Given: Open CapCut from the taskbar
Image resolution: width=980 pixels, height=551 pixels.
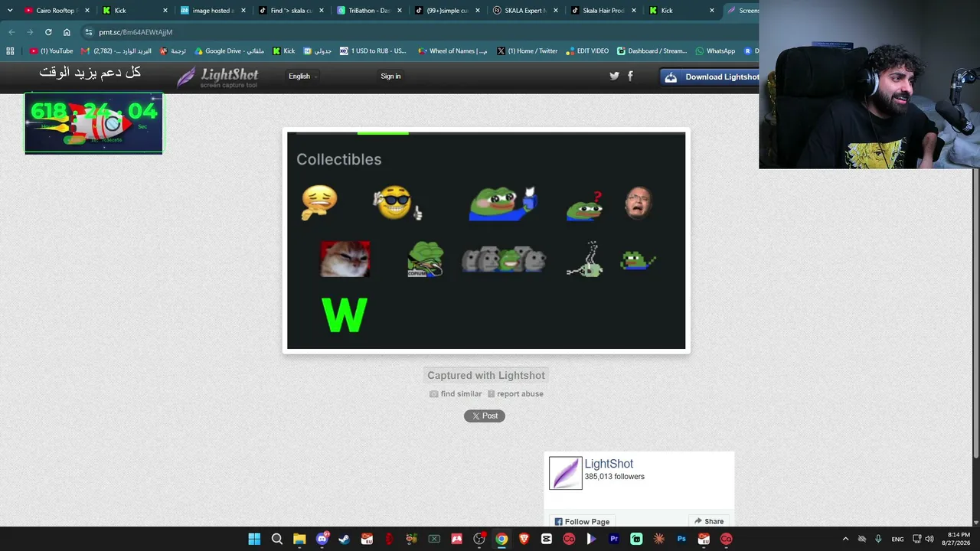Looking at the screenshot, I should point(547,539).
